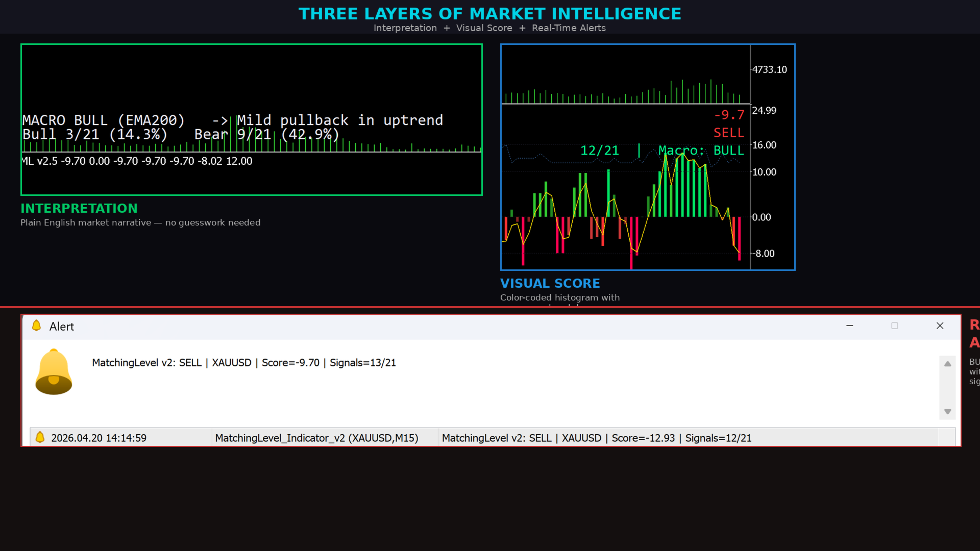The height and width of the screenshot is (551, 980).
Task: Click the large yellow alert bell image
Action: pos(54,372)
